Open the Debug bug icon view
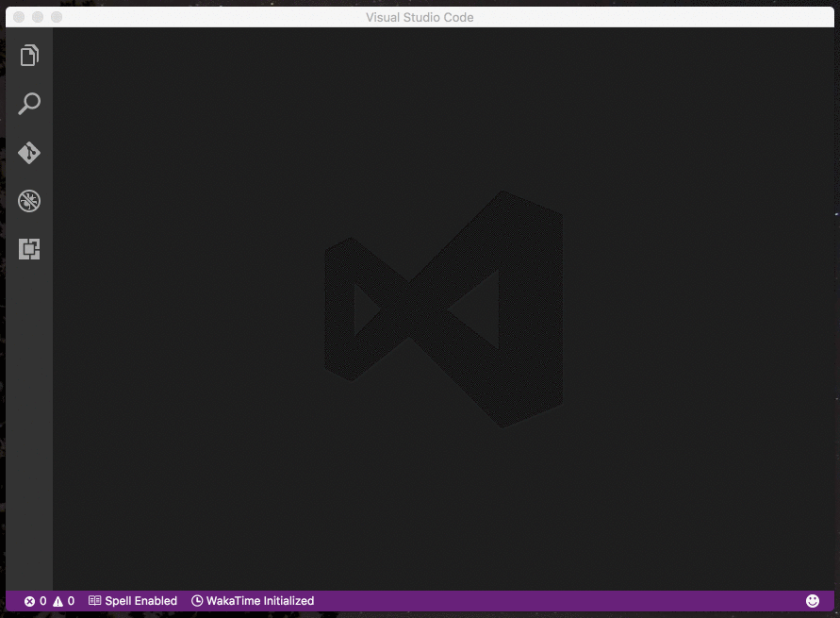The width and height of the screenshot is (840, 618). pos(29,201)
